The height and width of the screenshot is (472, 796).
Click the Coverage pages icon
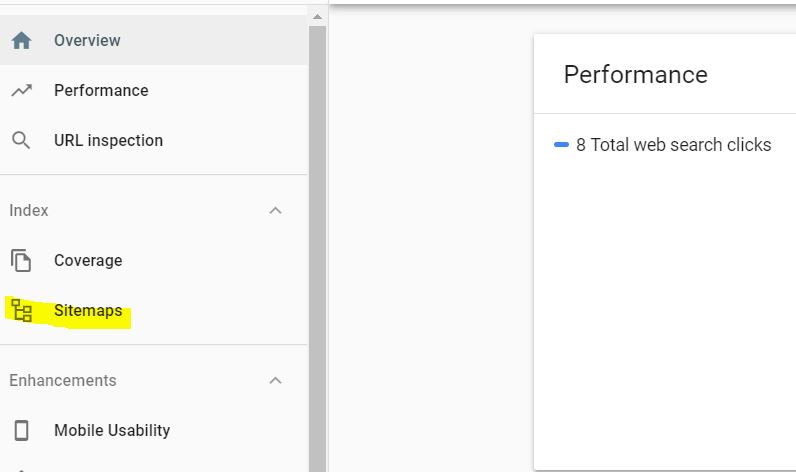[x=21, y=261]
